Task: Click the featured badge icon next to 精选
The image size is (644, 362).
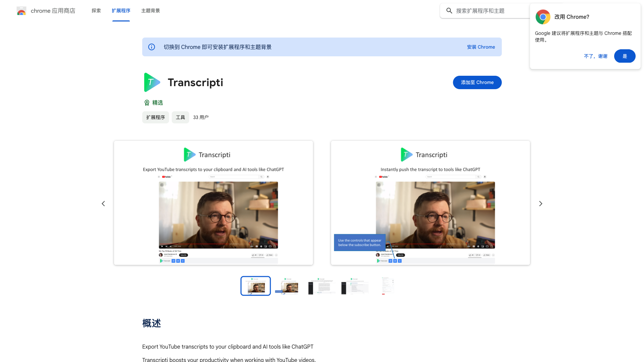Action: click(147, 103)
